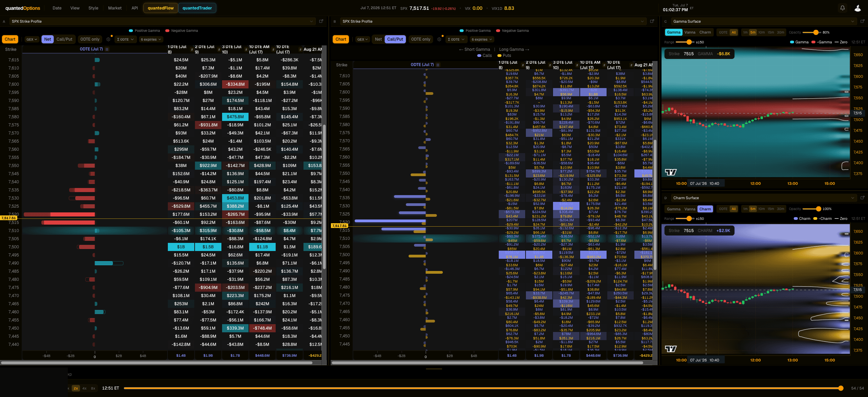This screenshot has width=868, height=397.
Task: Switch to Vanna tab in Gamma Surface panel
Action: [690, 33]
